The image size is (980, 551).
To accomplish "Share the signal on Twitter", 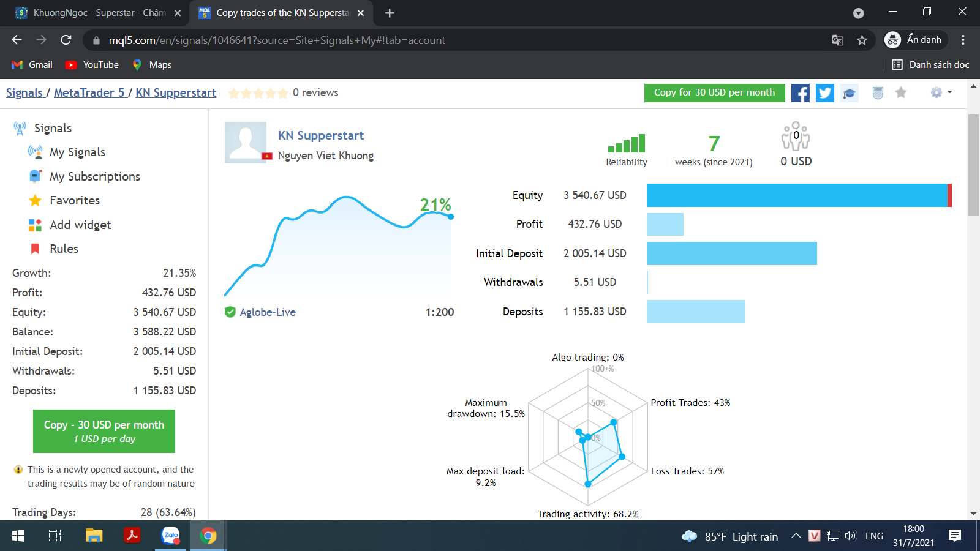I will 824,93.
